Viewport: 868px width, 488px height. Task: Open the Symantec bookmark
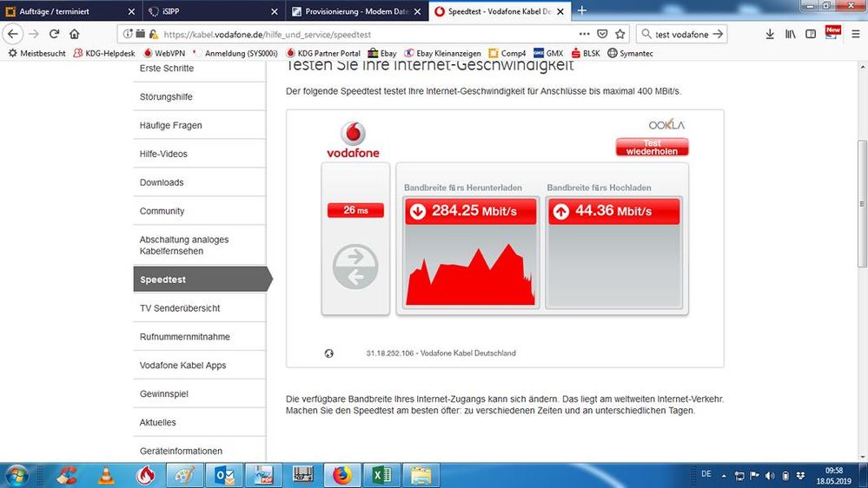click(x=630, y=53)
